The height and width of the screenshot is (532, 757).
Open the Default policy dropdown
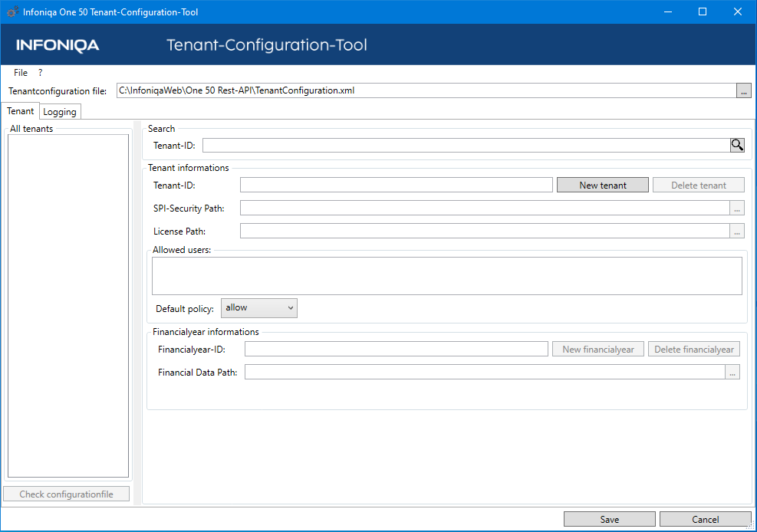[259, 308]
